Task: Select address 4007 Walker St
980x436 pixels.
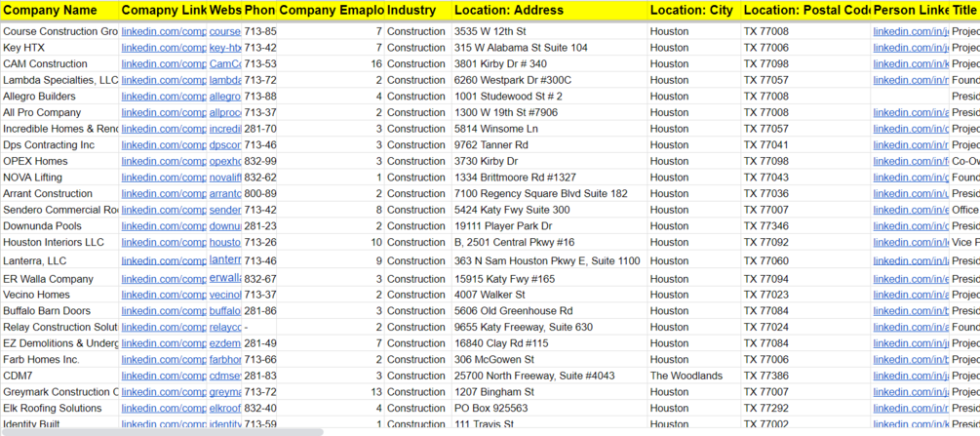Action: pos(549,295)
